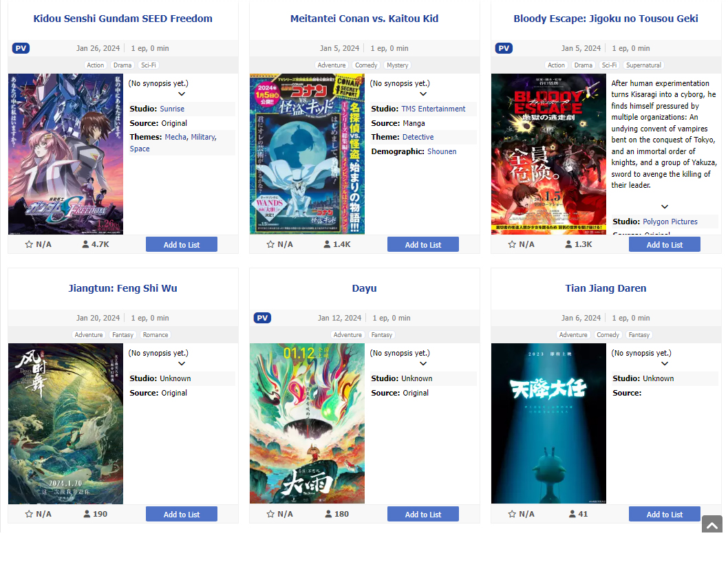Open the PV badge for Bloody Escape

pyautogui.click(x=504, y=48)
